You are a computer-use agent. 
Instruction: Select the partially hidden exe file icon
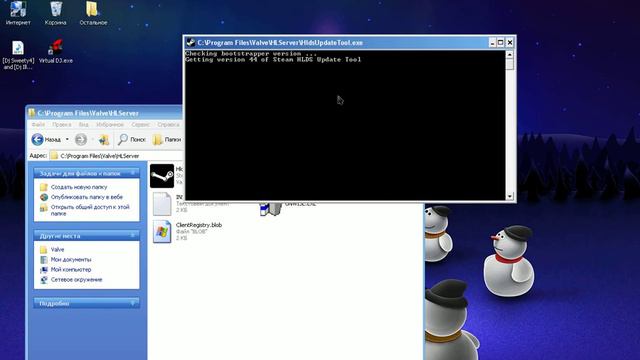coord(271,209)
